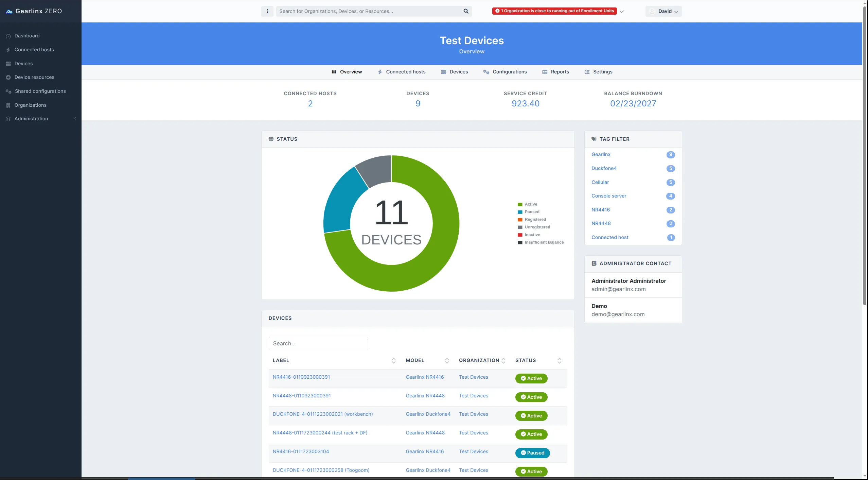Screen dimensions: 868x480
Task: Filter by the Gearlinx tag
Action: click(601, 154)
